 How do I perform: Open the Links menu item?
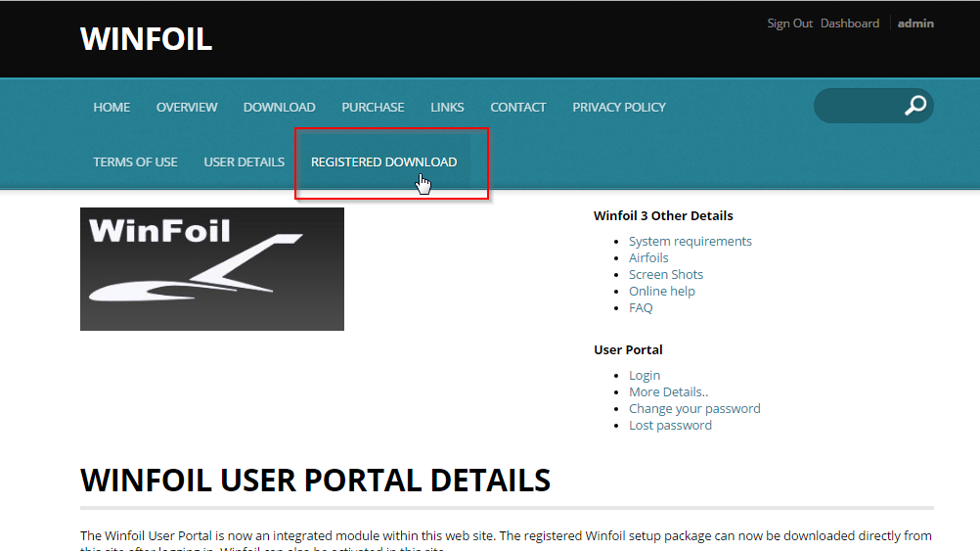(448, 107)
